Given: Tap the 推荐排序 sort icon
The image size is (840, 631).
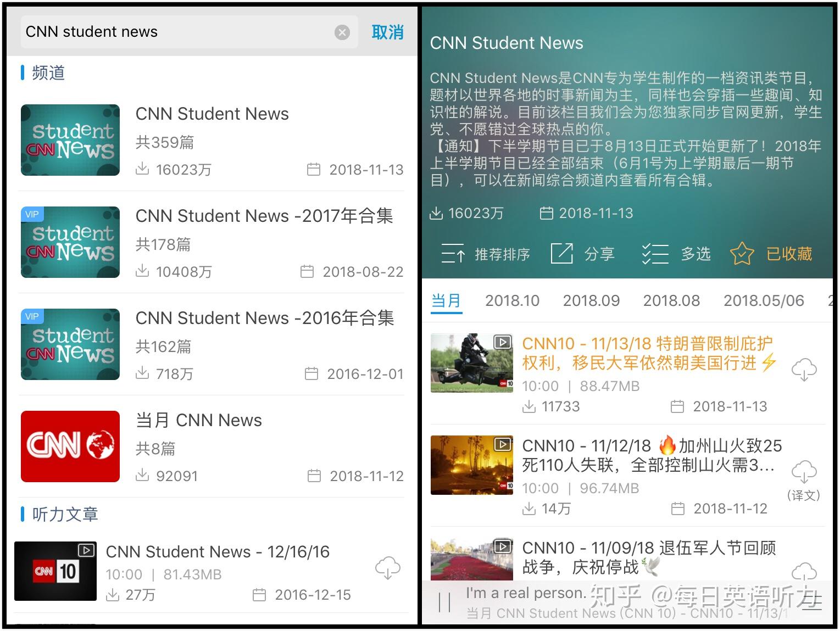Looking at the screenshot, I should [453, 254].
